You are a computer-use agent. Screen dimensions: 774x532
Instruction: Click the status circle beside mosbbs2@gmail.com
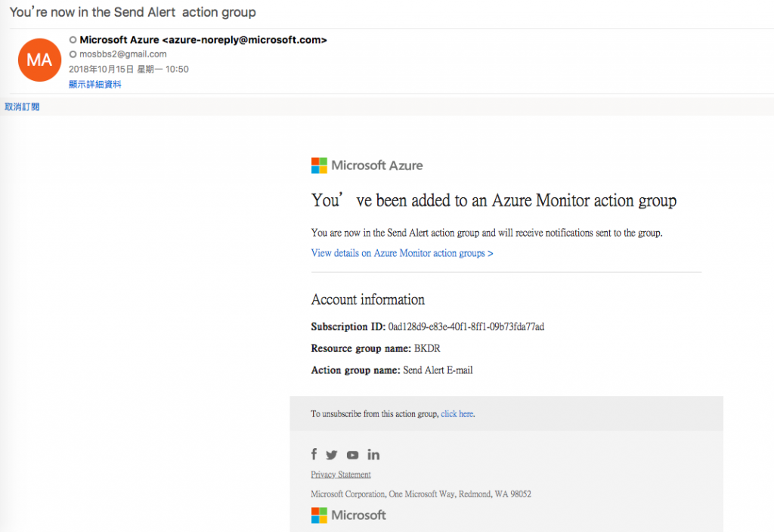pyautogui.click(x=73, y=54)
